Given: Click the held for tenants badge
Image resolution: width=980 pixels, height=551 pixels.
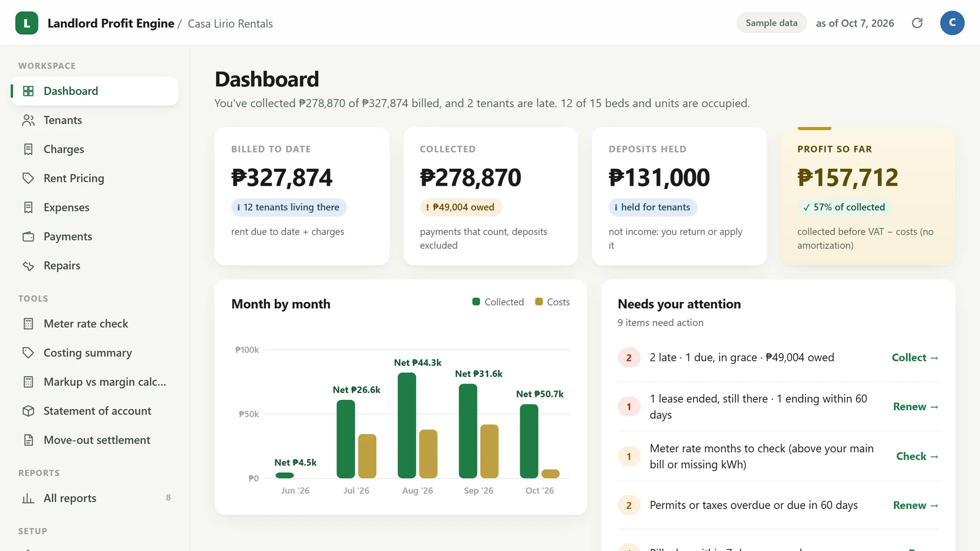Looking at the screenshot, I should [653, 207].
